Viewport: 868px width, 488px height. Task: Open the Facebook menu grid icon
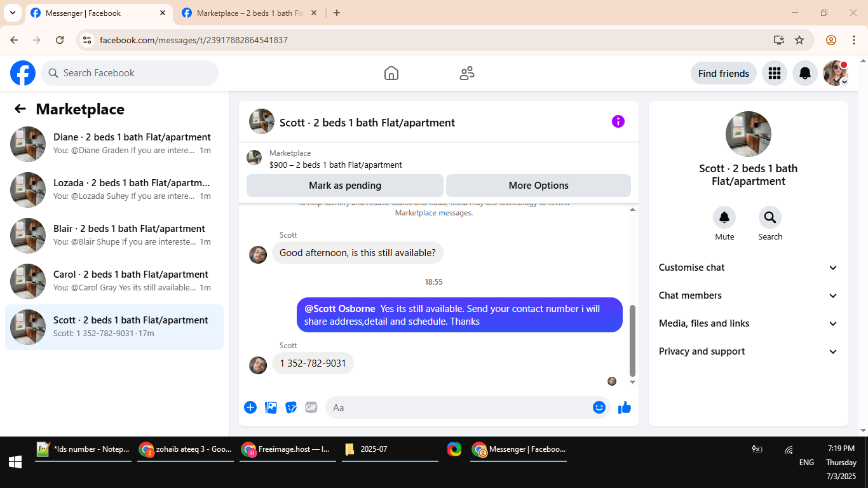point(774,73)
